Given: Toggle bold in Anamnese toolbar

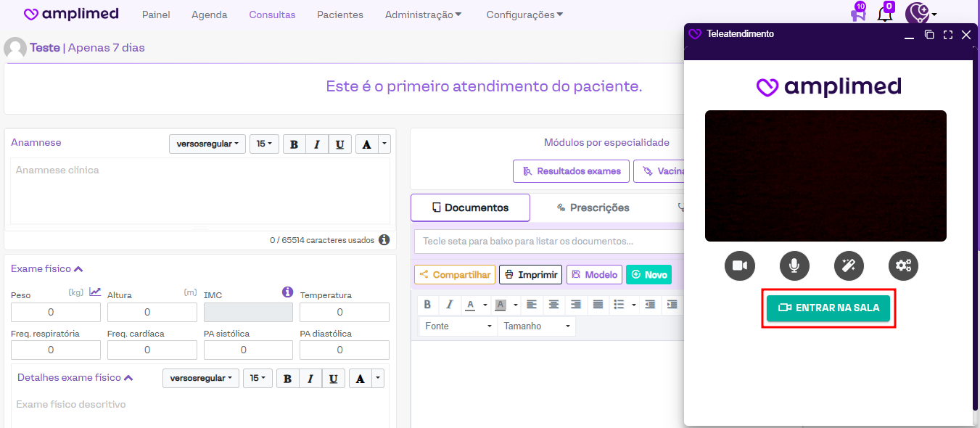Looking at the screenshot, I should point(294,144).
